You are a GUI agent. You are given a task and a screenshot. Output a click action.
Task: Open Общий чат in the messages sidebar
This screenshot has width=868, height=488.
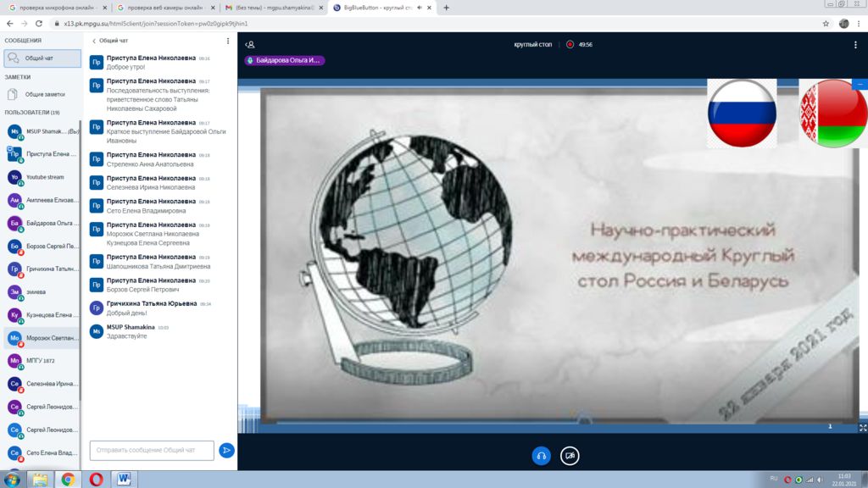(x=42, y=58)
